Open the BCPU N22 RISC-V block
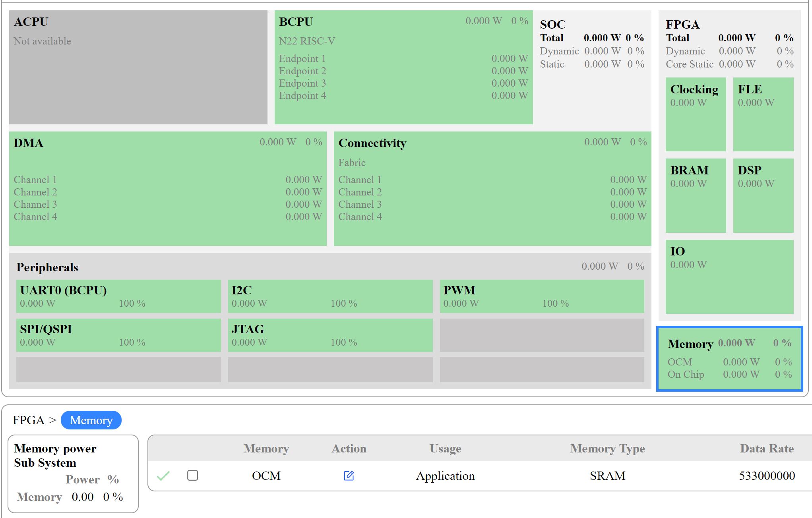This screenshot has height=518, width=812. pyautogui.click(x=403, y=67)
